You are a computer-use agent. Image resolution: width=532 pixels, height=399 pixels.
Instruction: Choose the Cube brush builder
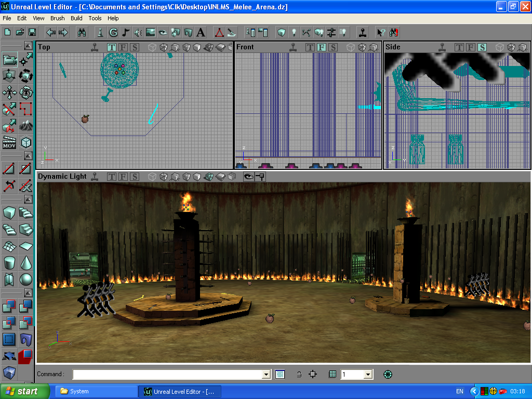coord(9,212)
